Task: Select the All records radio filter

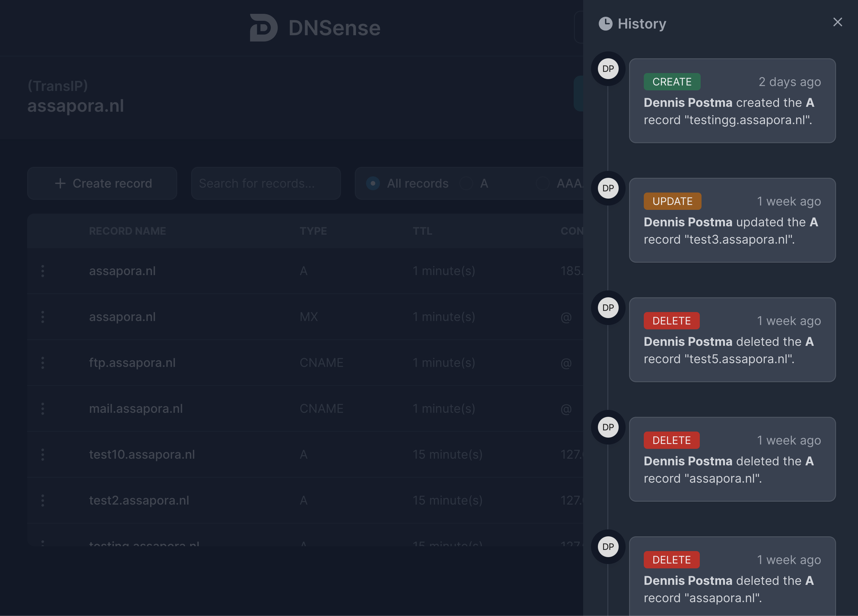Action: [373, 183]
